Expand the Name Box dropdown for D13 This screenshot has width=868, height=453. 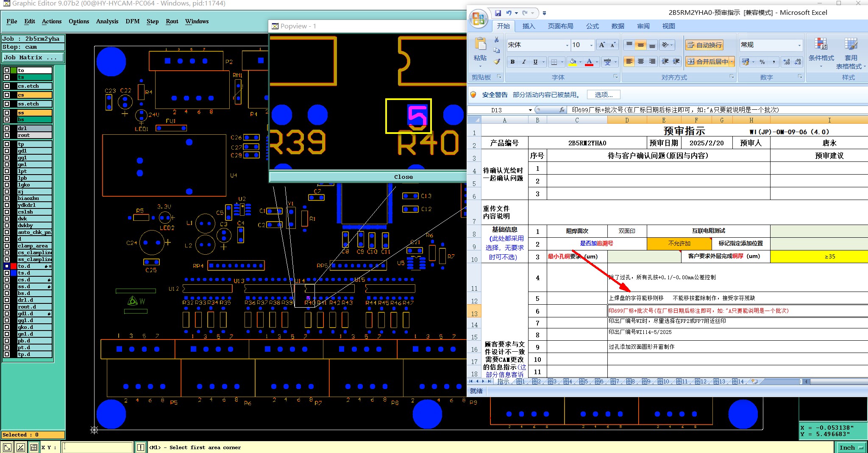530,110
